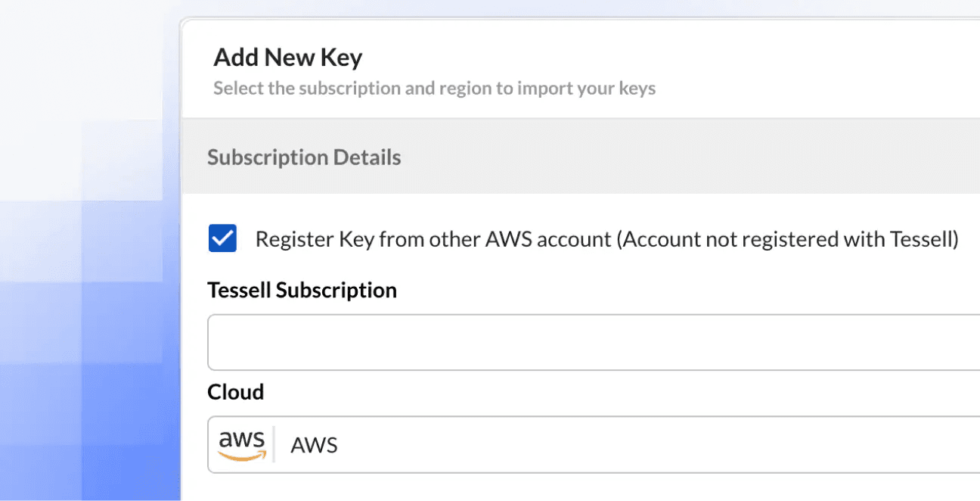
Task: Focus the empty box under Tessell Subscription
Action: click(594, 342)
